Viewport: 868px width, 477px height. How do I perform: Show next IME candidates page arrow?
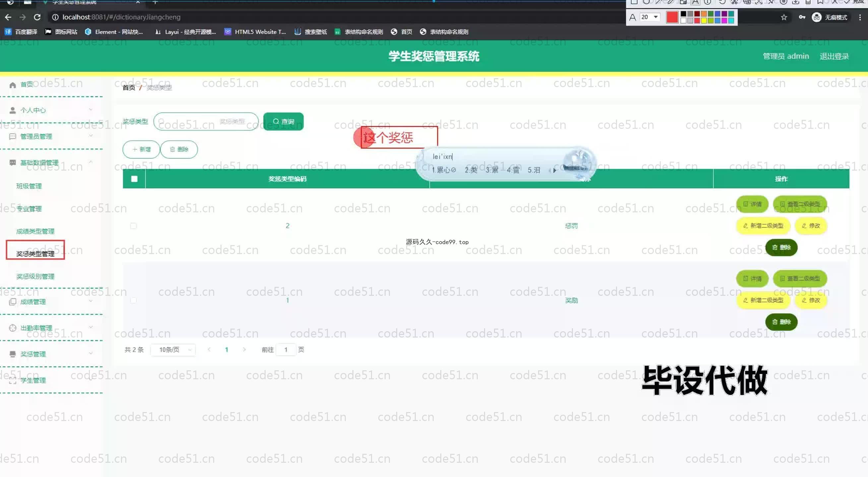coord(554,170)
